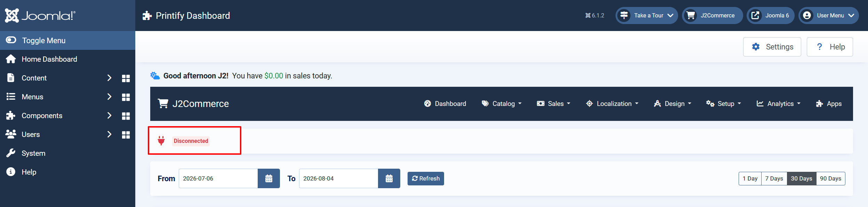
Task: Expand the Users sidebar chevron
Action: [109, 135]
